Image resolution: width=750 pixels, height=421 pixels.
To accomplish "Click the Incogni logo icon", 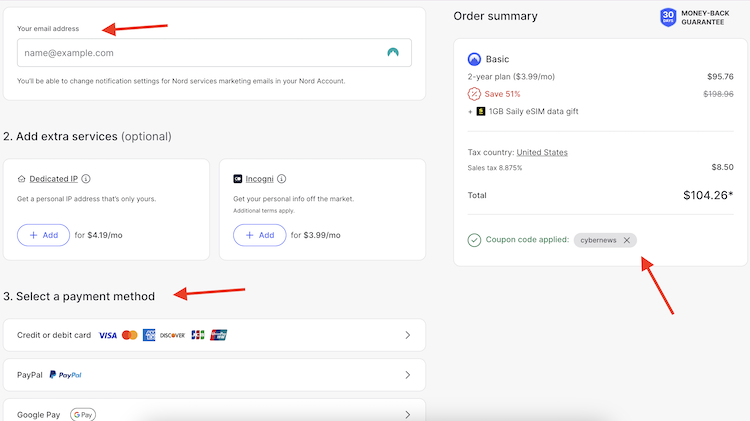I will pyautogui.click(x=238, y=179).
